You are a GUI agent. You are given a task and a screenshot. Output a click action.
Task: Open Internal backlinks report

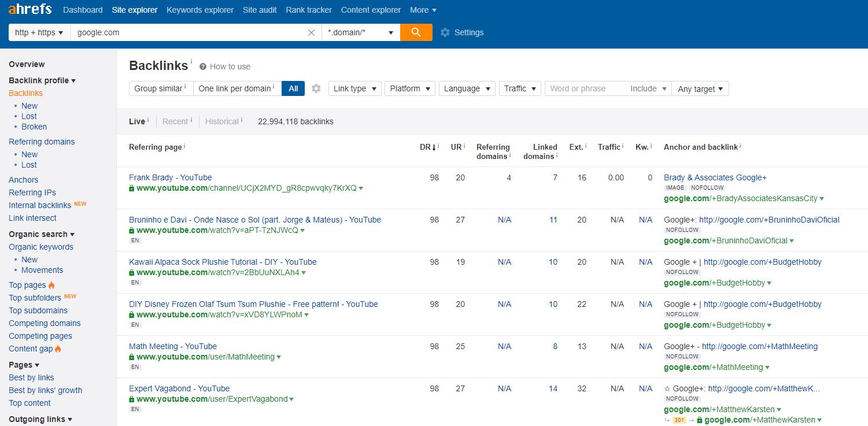pos(40,205)
